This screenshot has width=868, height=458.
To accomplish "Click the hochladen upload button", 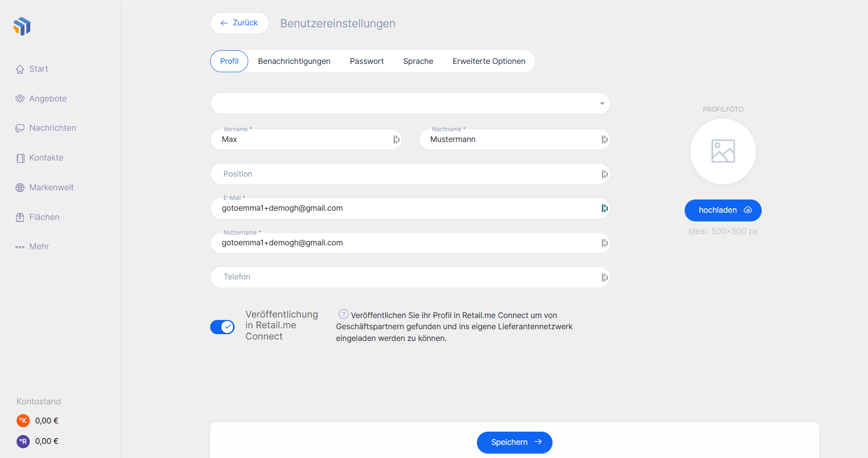I will click(x=723, y=210).
